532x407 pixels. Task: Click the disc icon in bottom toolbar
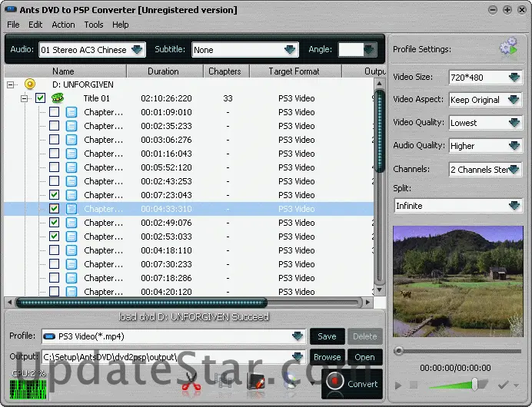[291, 382]
